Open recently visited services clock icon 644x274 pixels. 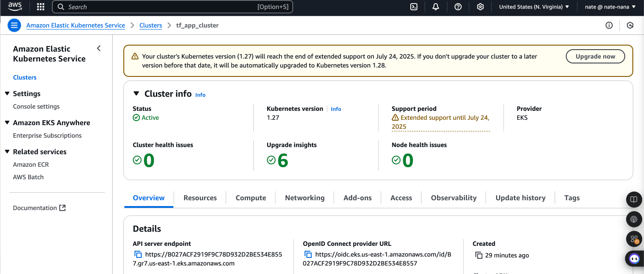click(630, 25)
